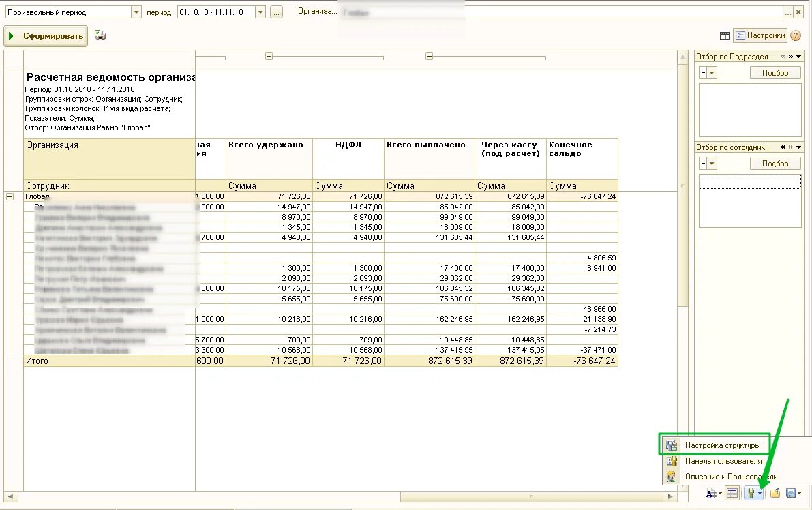
Task: Collapse column group above Всего выплачено with minus
Action: click(x=429, y=57)
